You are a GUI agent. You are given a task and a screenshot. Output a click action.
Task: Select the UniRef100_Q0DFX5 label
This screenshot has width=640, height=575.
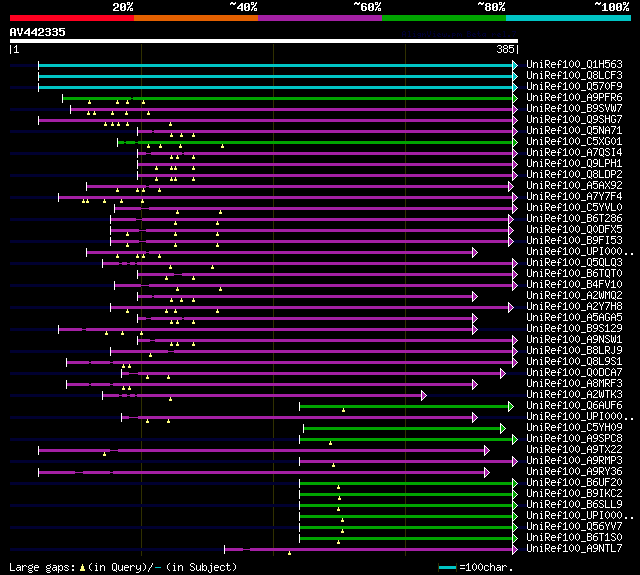[574, 230]
